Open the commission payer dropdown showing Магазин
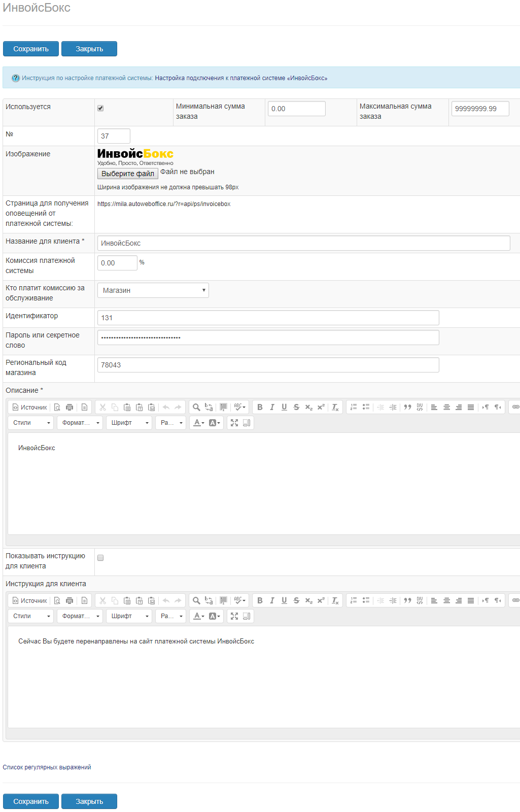 point(153,290)
